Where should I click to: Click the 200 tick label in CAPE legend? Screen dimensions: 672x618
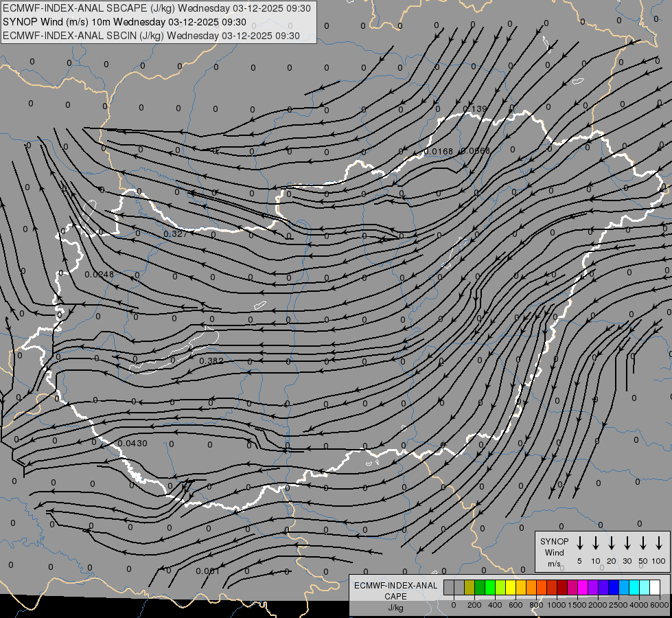coord(474,605)
